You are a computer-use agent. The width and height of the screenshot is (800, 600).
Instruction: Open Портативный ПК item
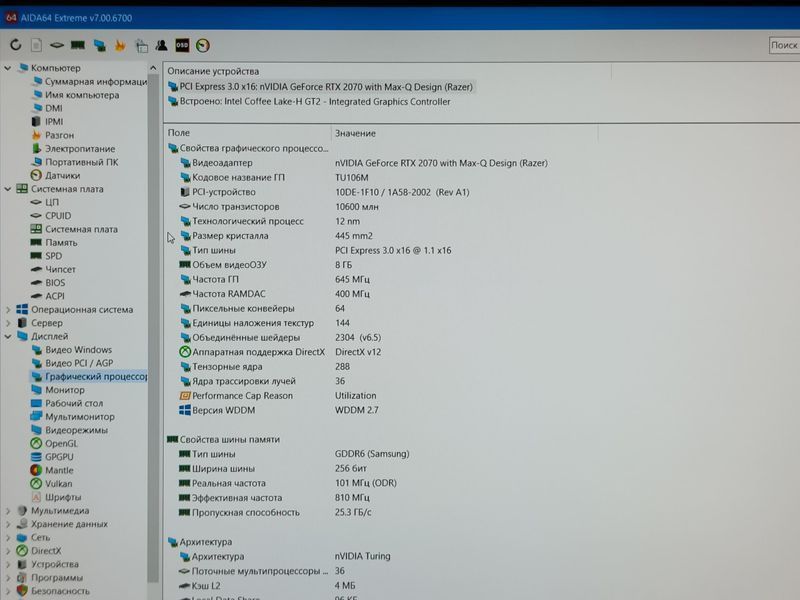pos(74,162)
